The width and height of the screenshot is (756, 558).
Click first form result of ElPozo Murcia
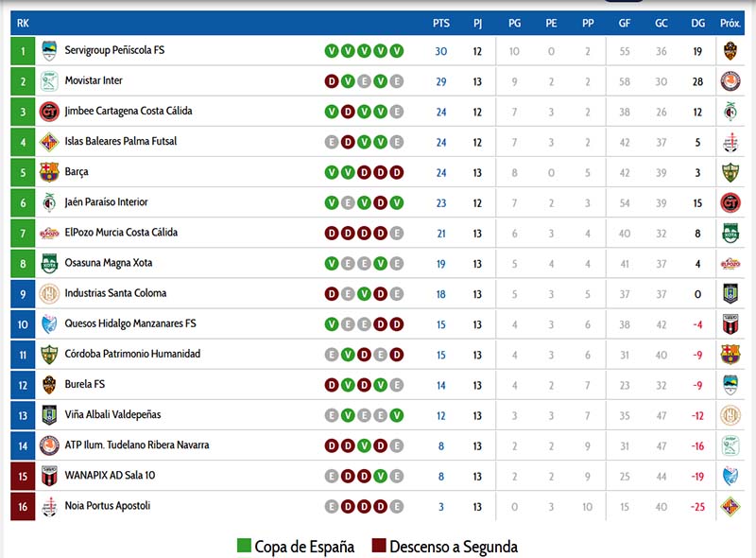(332, 234)
